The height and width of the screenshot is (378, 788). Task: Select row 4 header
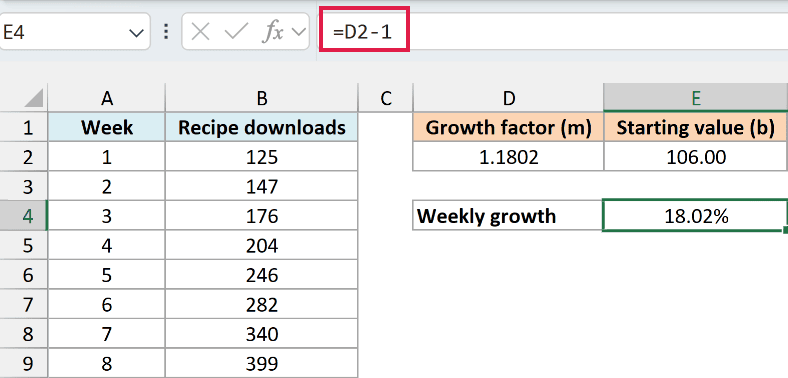tap(24, 216)
